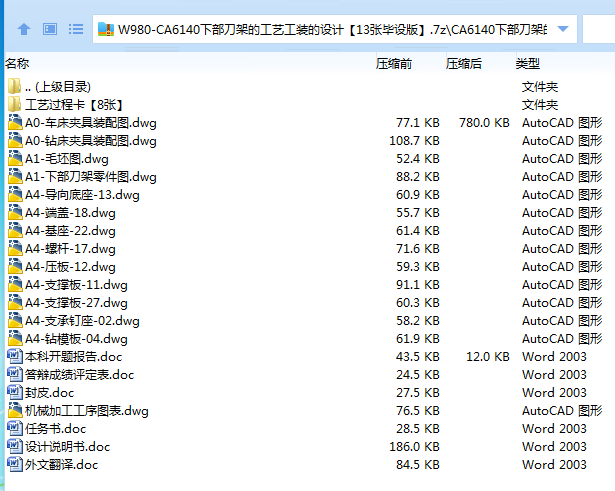Click the file name 答辩成绩评定表.doc
Screen dimensions: 615x491
tap(80, 375)
